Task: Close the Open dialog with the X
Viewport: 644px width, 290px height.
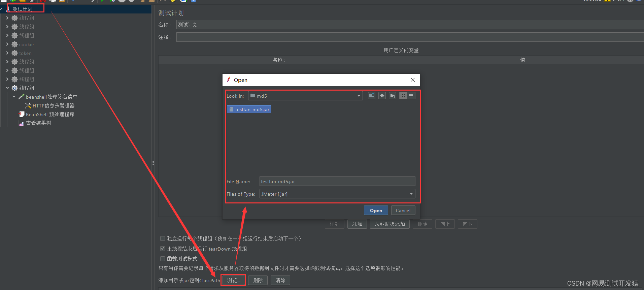Action: [413, 80]
